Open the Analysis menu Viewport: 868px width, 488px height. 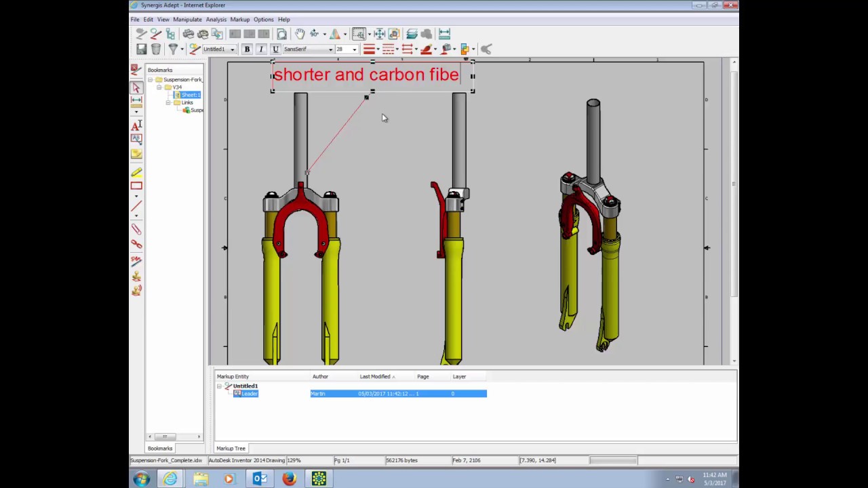(216, 19)
